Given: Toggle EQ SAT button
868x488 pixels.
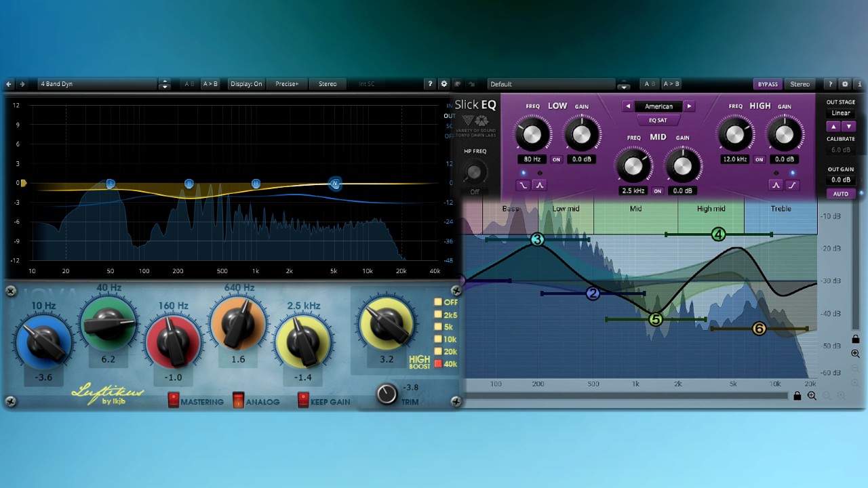Looking at the screenshot, I should coord(658,120).
